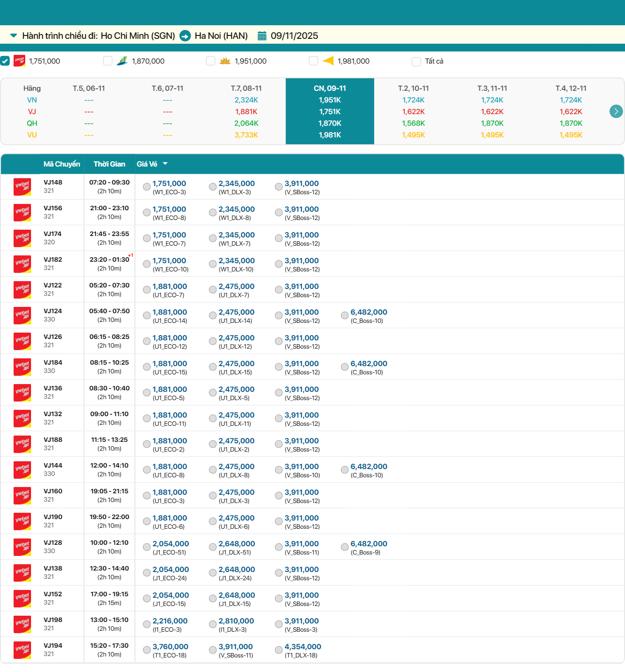Click the Vietjet logo on flight VJ148 row

tap(22, 186)
